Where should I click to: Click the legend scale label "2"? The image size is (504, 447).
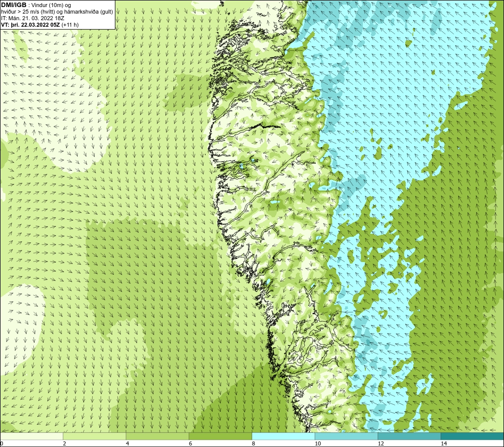[x=65, y=443]
